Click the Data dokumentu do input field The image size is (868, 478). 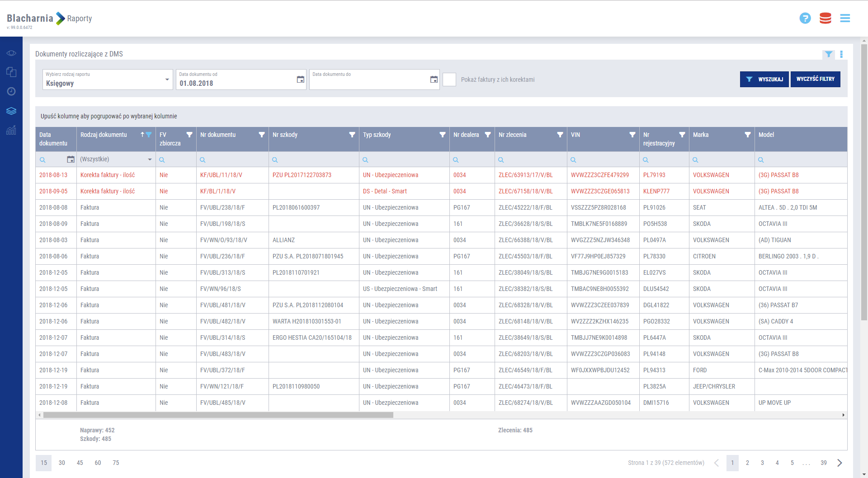pyautogui.click(x=368, y=82)
